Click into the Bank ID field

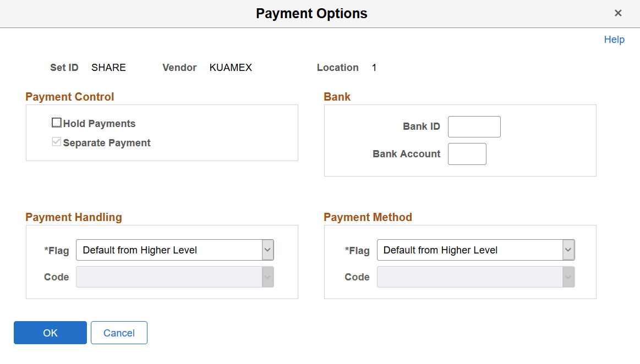click(474, 126)
